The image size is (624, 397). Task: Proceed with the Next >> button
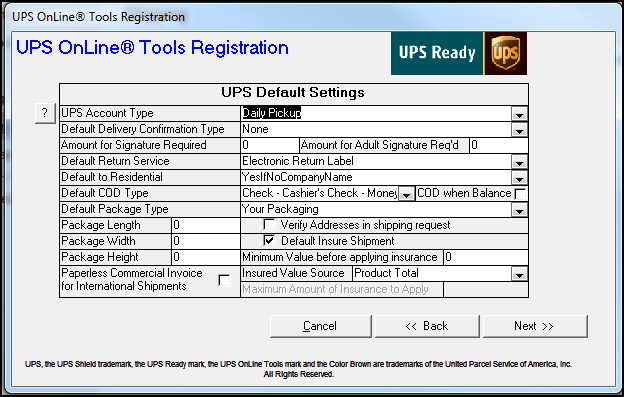coord(535,326)
